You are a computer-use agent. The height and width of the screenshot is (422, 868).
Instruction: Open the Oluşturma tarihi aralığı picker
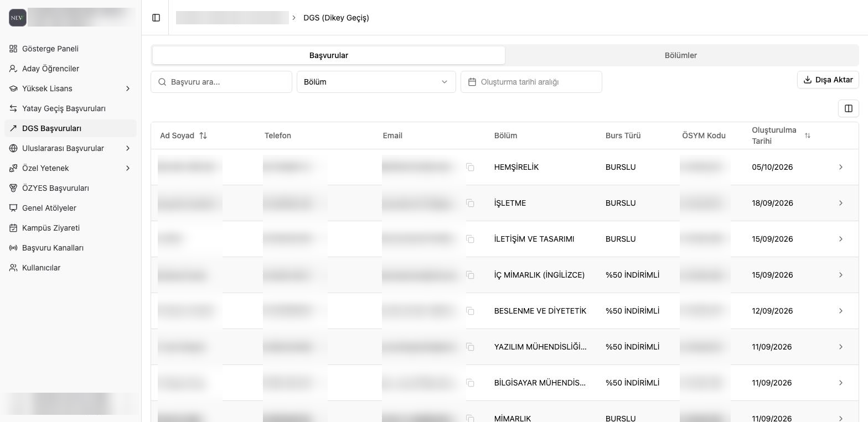531,82
